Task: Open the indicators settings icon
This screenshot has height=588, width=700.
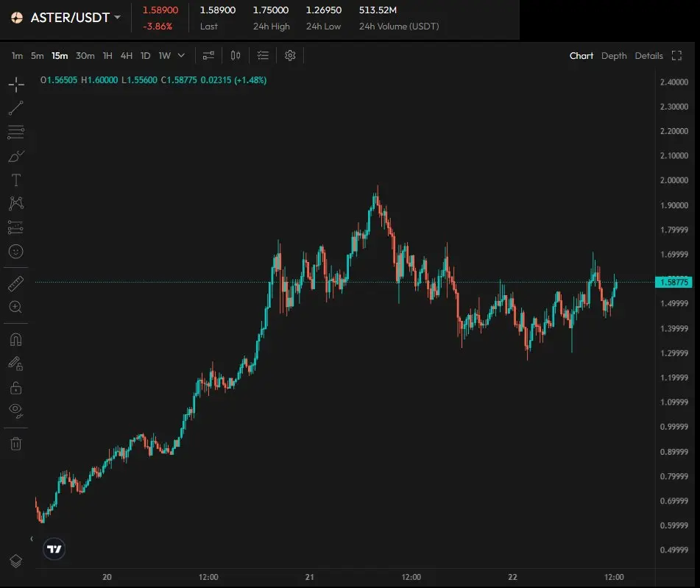Action: [208, 55]
